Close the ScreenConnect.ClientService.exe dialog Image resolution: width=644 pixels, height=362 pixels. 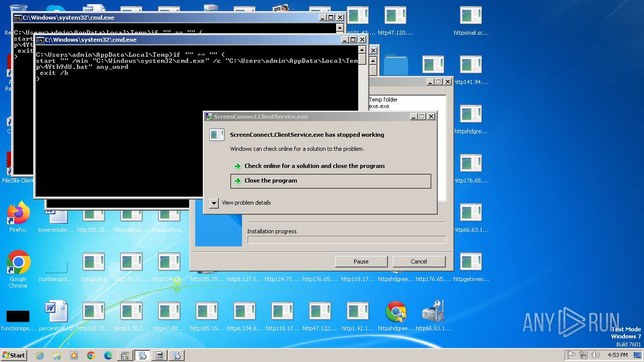431,117
